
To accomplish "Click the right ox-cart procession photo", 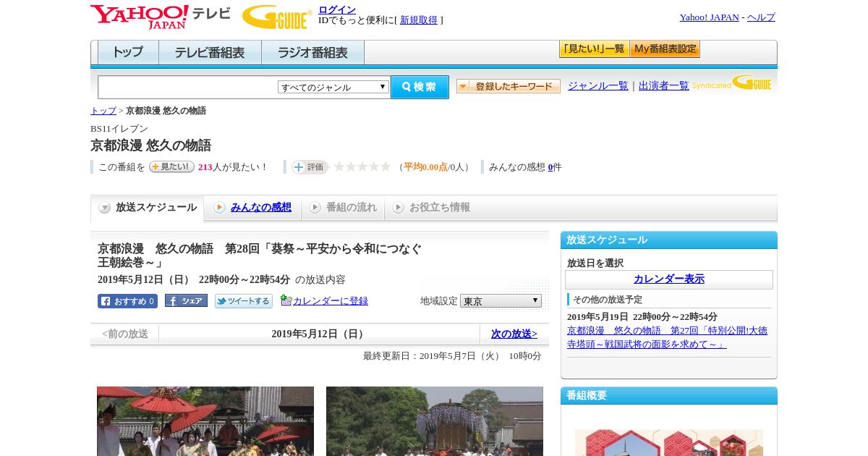I will point(435,421).
